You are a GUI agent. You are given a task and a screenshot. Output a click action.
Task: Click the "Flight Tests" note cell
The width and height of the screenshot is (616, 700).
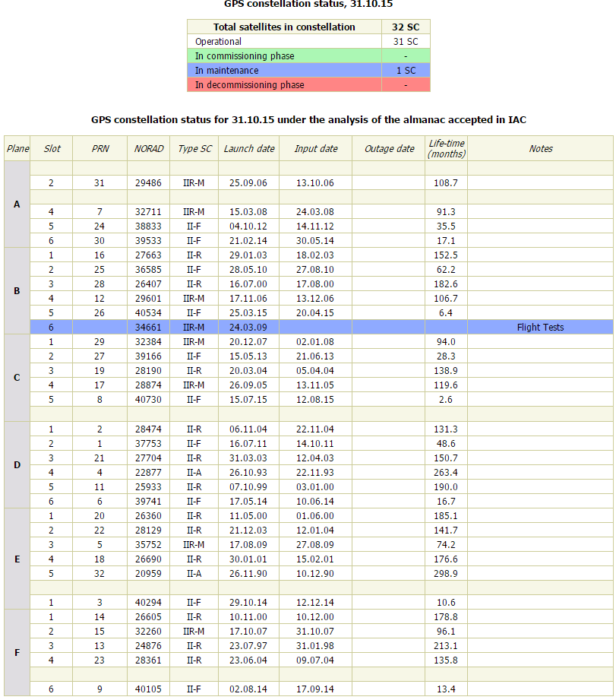tap(540, 327)
